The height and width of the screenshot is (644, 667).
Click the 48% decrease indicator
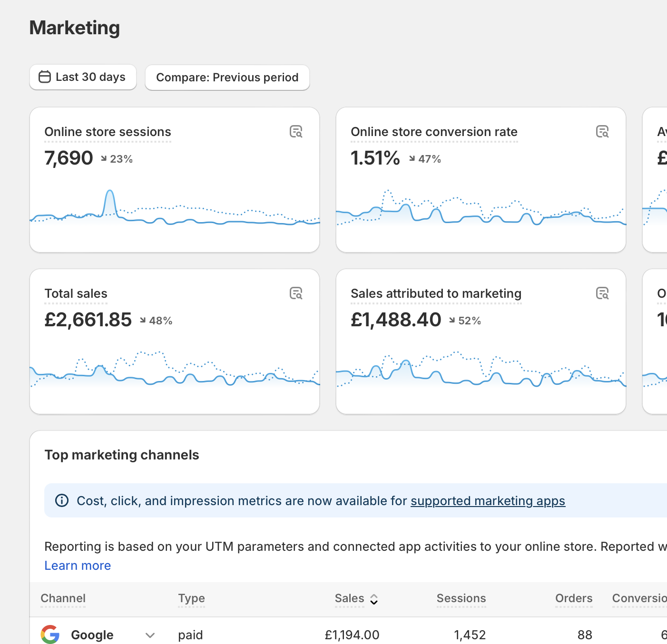pyautogui.click(x=156, y=321)
